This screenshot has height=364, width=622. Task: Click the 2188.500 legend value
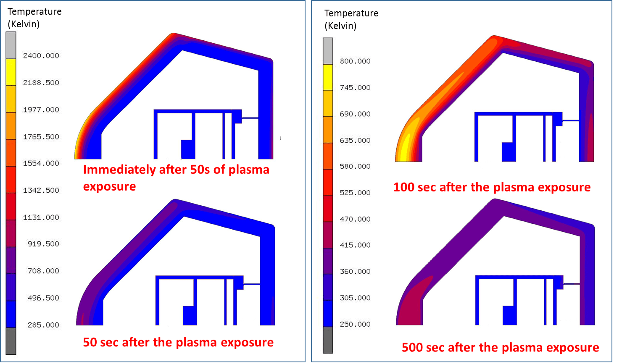click(41, 83)
